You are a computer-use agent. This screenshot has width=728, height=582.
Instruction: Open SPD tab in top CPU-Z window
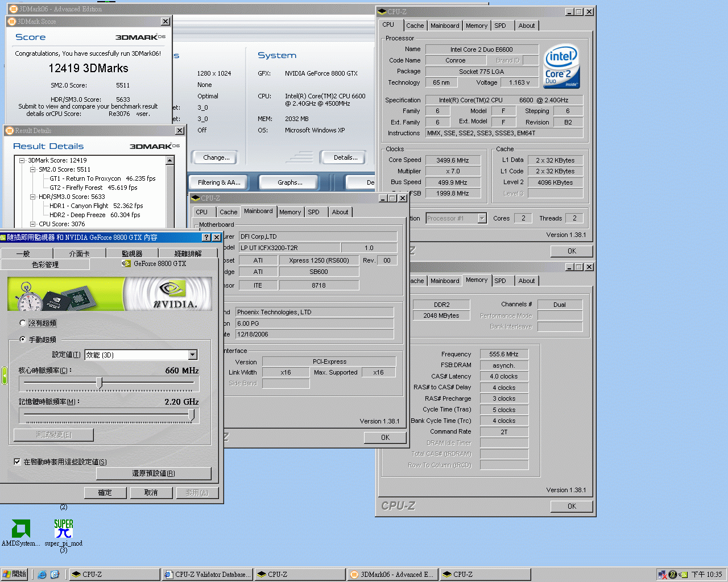pos(500,26)
